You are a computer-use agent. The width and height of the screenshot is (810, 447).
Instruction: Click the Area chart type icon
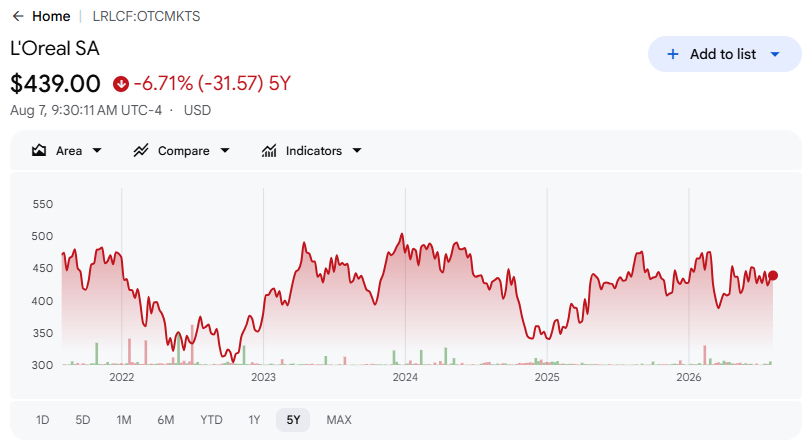pos(39,151)
